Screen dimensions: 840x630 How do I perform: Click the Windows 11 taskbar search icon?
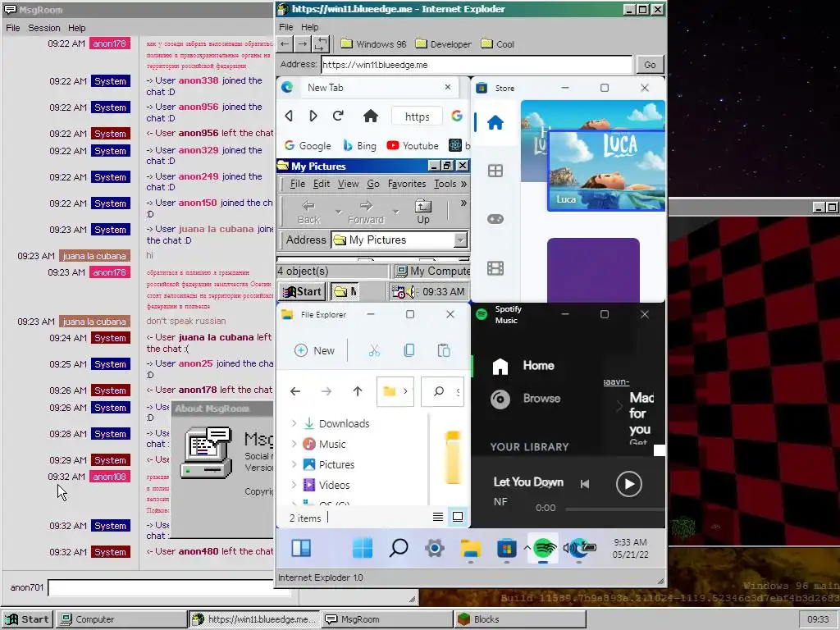click(399, 548)
